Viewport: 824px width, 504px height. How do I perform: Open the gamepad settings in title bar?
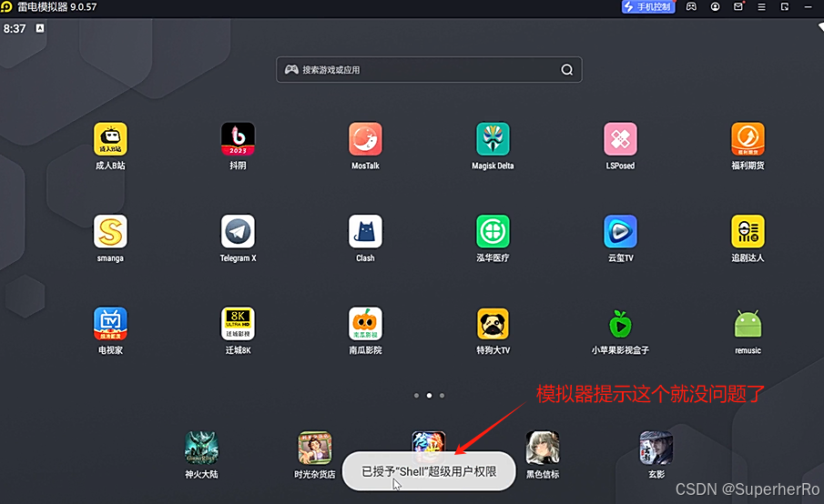click(692, 7)
